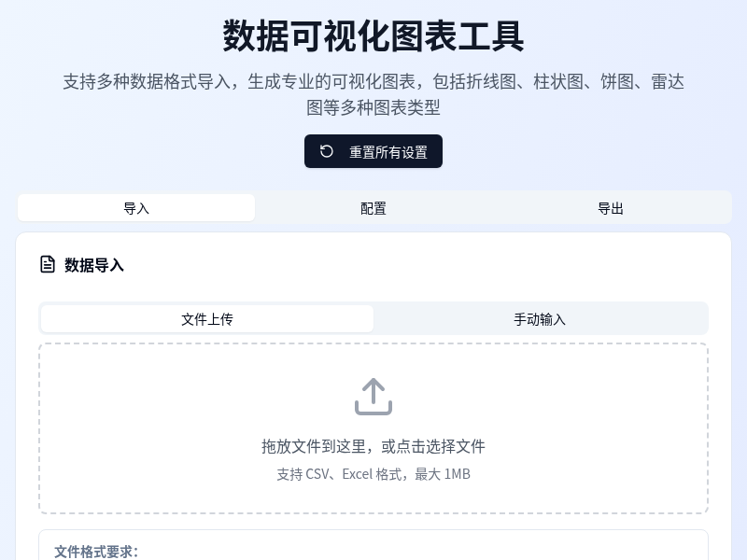Click the CSV and Excel format hint text
The image size is (747, 560).
pyautogui.click(x=373, y=473)
